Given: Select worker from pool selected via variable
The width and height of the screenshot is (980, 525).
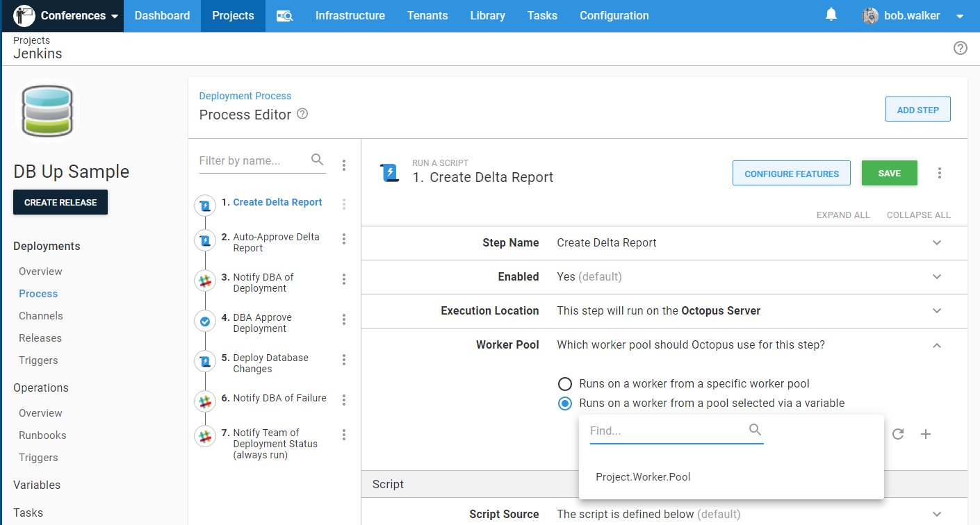Looking at the screenshot, I should 566,403.
